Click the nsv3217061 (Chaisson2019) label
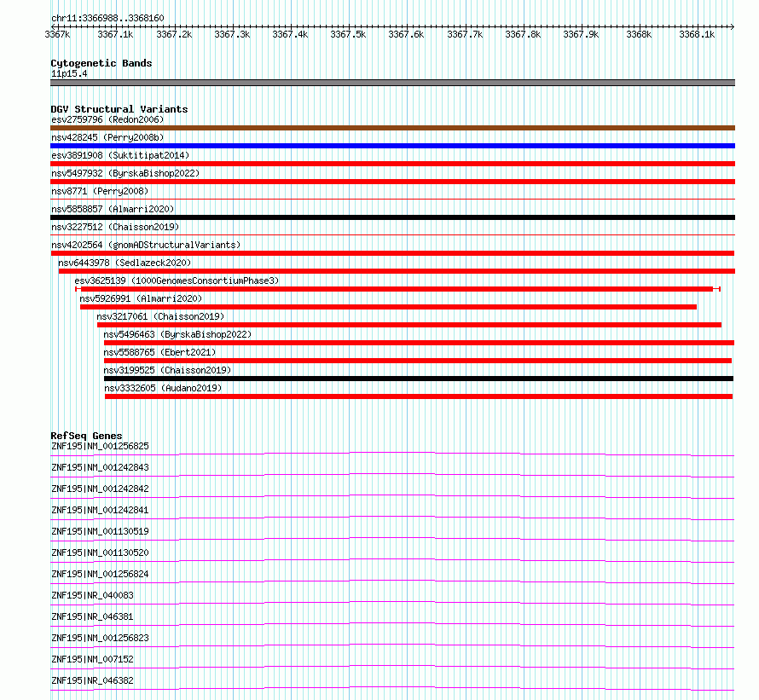This screenshot has width=759, height=700. click(160, 316)
